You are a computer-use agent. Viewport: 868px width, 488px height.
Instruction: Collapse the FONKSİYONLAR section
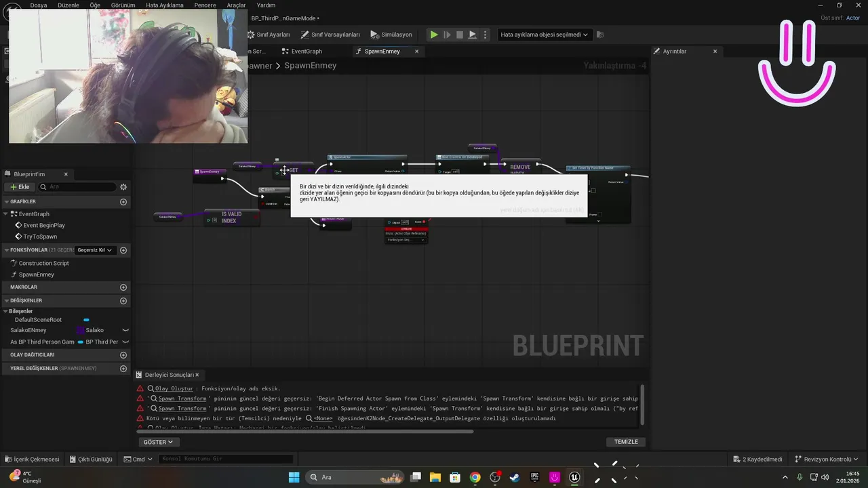[6, 250]
